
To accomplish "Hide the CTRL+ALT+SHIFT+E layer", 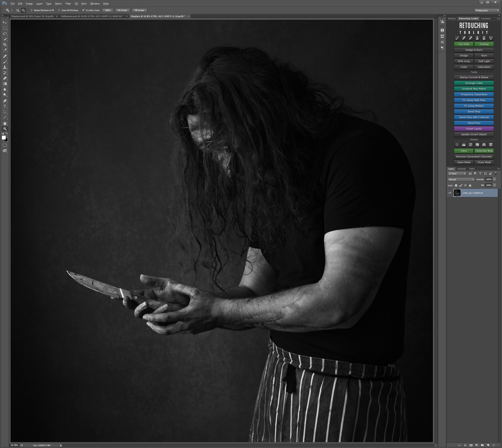I will pos(450,193).
